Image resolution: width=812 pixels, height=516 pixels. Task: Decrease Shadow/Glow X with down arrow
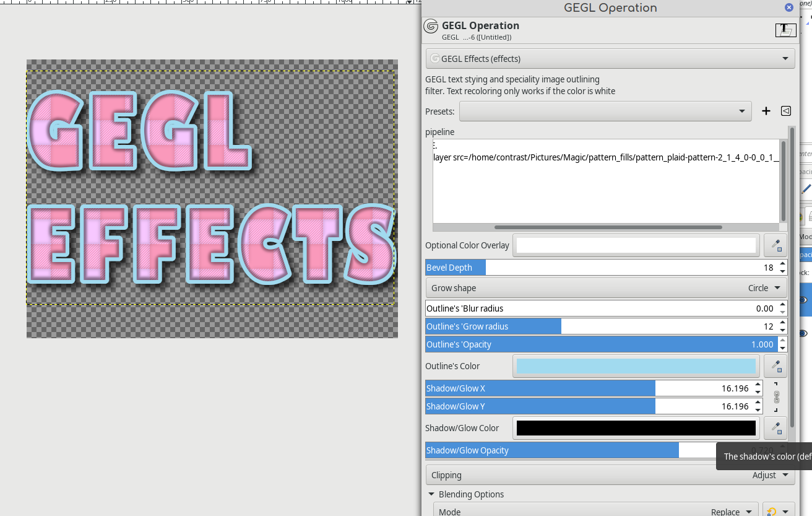(758, 392)
